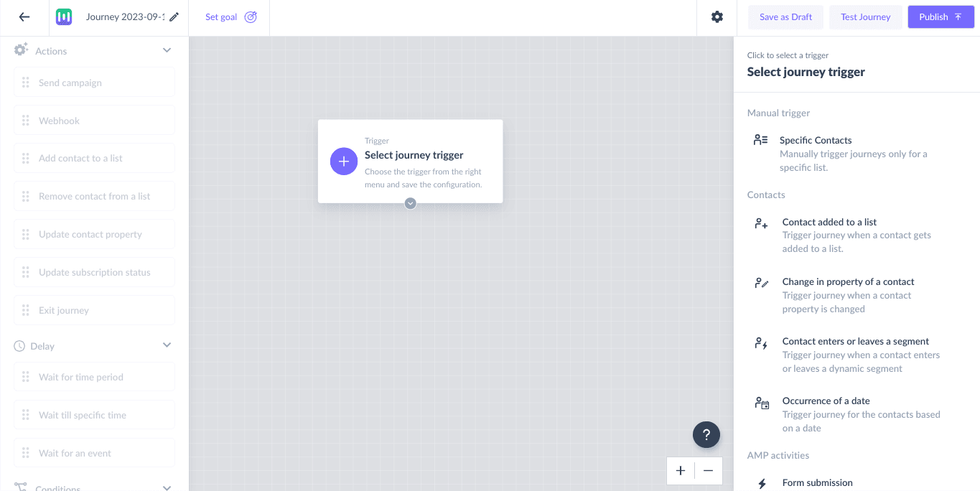Zoom in on the canvas with the plus control

pyautogui.click(x=680, y=471)
